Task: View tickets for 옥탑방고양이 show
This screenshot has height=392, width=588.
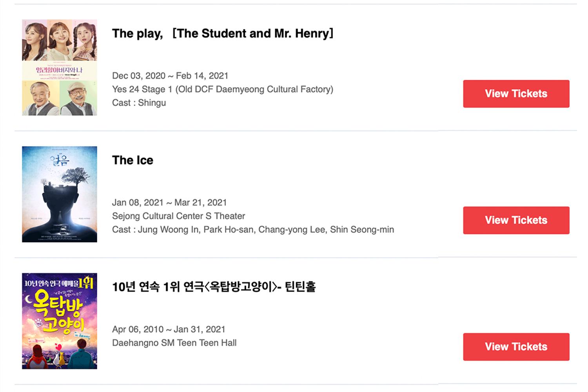Action: pos(516,347)
